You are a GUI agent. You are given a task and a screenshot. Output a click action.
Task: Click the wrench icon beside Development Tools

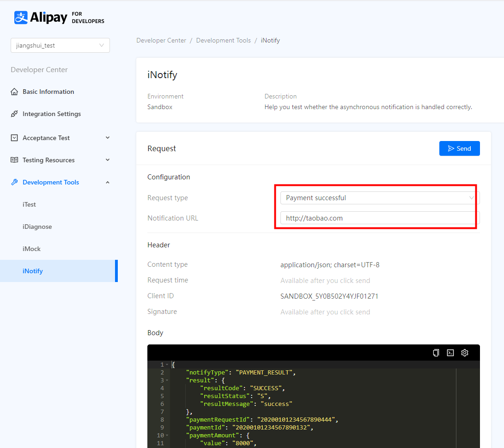point(14,182)
